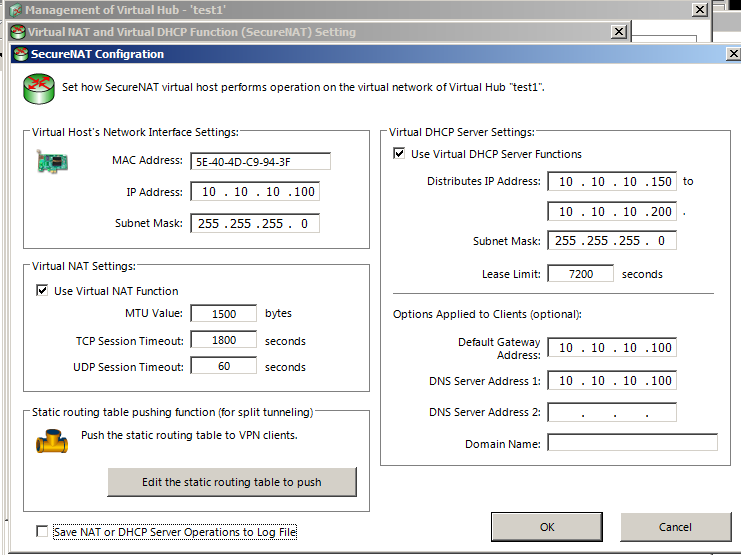Click the Virtual NAT and DHCP window title icon
The image size is (741, 555).
18,32
